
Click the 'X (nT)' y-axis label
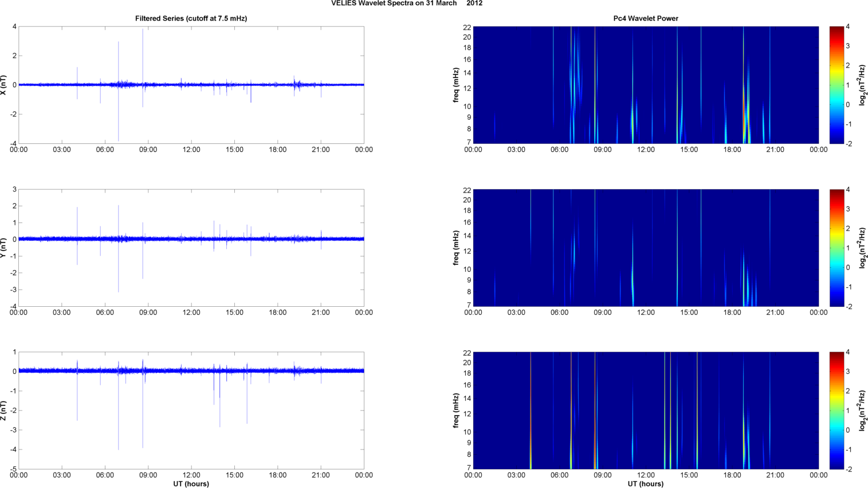(4, 85)
